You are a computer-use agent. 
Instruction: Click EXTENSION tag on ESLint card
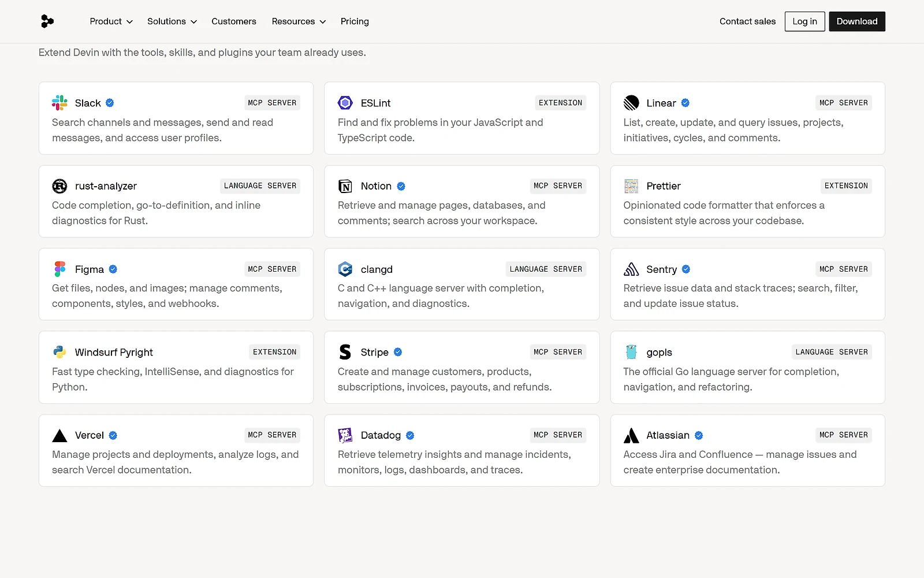click(560, 103)
